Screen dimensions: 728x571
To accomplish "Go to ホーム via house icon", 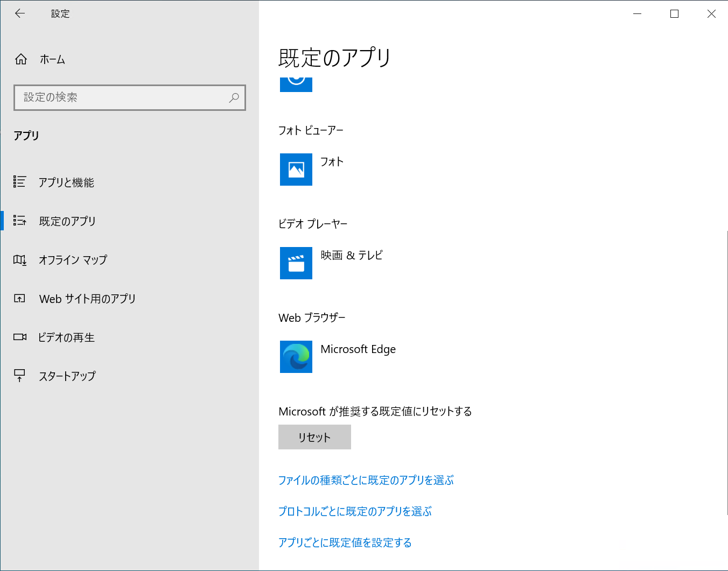I will [x=21, y=59].
